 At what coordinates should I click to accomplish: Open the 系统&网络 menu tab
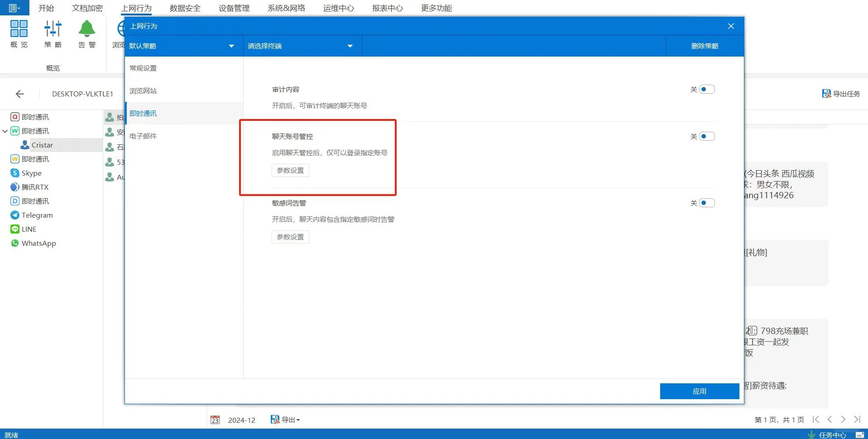pyautogui.click(x=287, y=8)
